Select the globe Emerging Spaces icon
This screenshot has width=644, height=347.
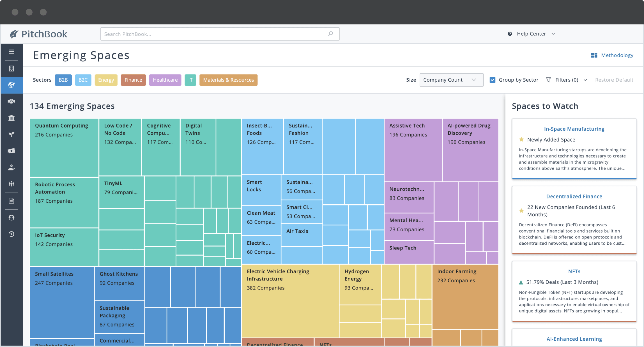12,85
